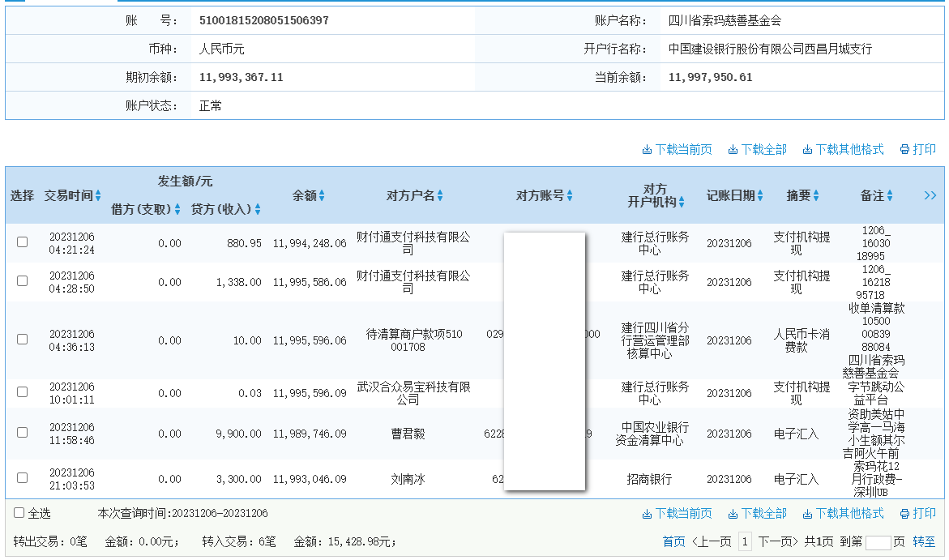Click summary 人民币卡消费款
Screen dimensions: 949x560
point(802,340)
